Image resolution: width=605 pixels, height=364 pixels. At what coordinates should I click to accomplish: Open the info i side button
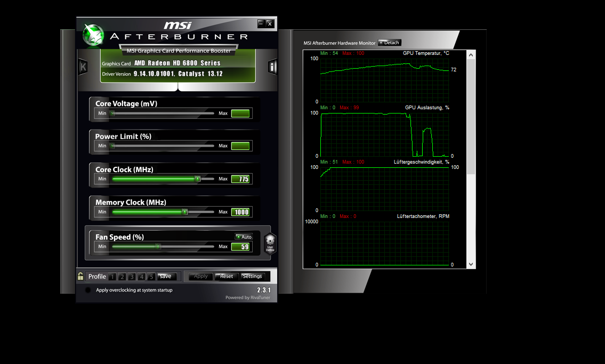[272, 67]
